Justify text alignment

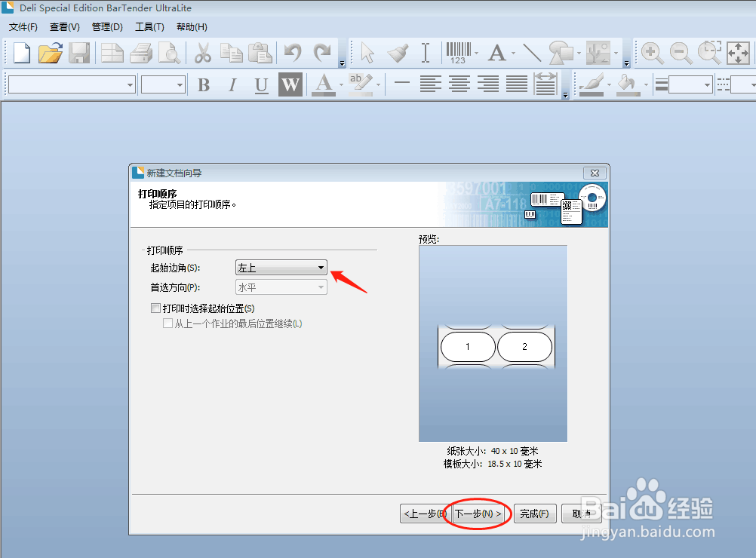click(x=517, y=84)
